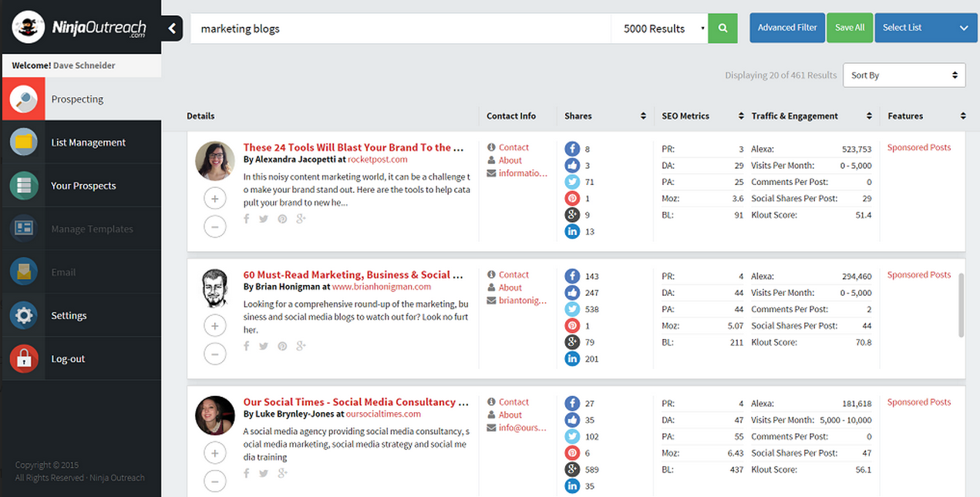980x497 pixels.
Task: Click the Pinterest shares icon showing 6
Action: pyautogui.click(x=572, y=453)
